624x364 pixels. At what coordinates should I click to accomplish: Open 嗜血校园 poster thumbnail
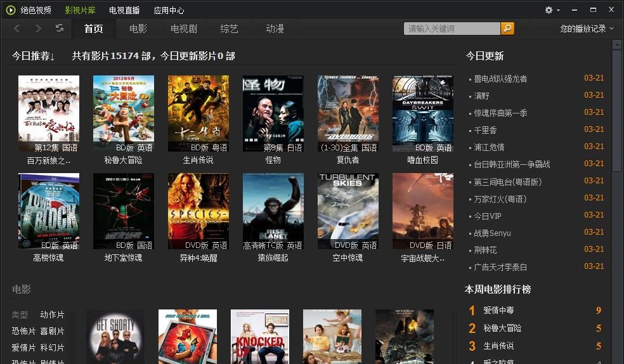click(x=422, y=114)
